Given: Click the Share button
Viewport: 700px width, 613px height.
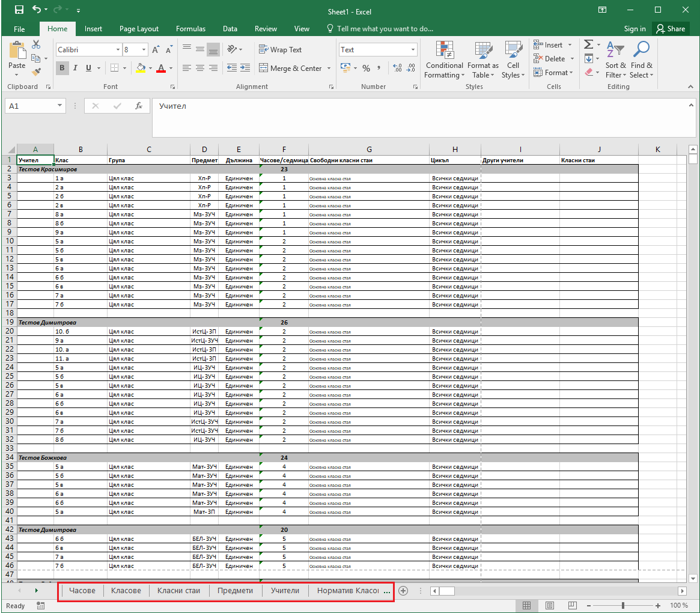Looking at the screenshot, I should click(670, 29).
